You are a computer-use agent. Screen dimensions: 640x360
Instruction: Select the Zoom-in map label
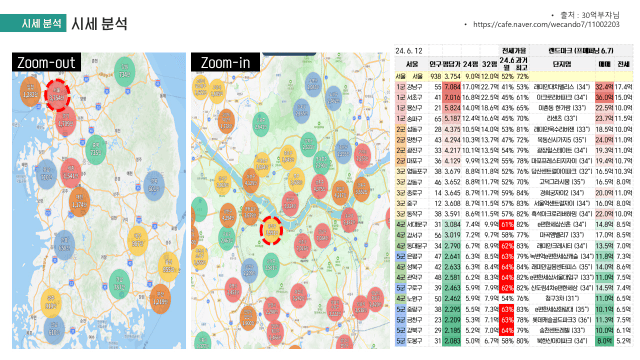click(x=225, y=62)
